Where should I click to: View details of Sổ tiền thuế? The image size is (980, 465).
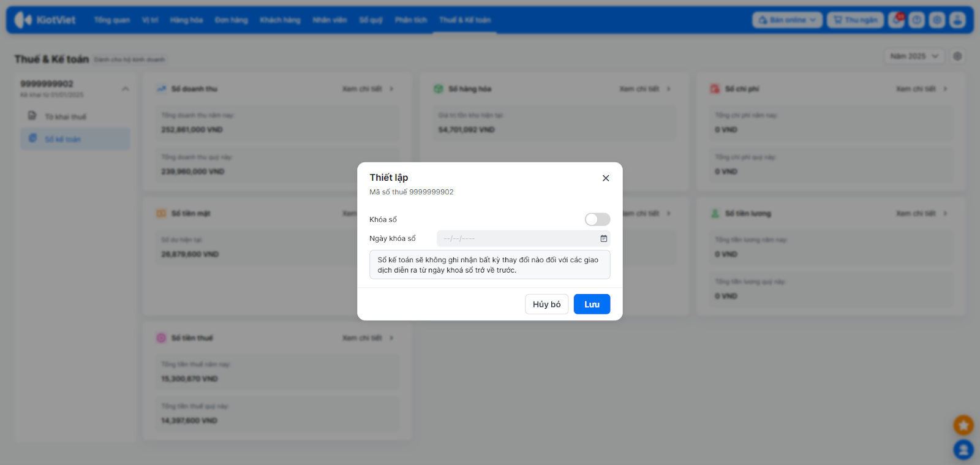(x=367, y=338)
